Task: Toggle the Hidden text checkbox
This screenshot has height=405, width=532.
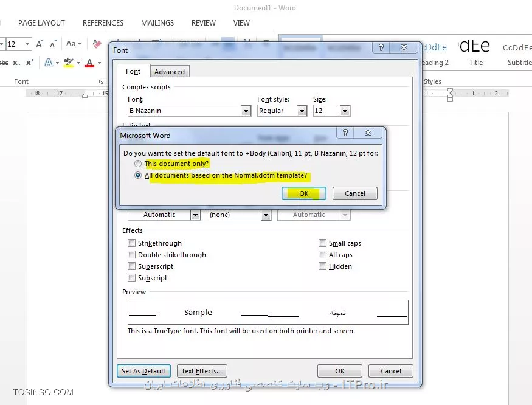Action: point(322,266)
